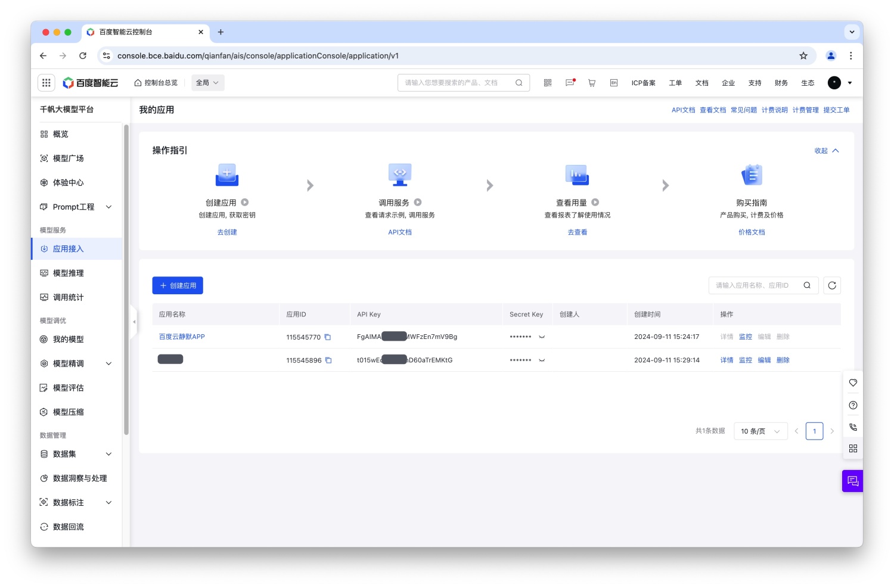Click search icon in app name filter
894x588 pixels.
tap(807, 285)
